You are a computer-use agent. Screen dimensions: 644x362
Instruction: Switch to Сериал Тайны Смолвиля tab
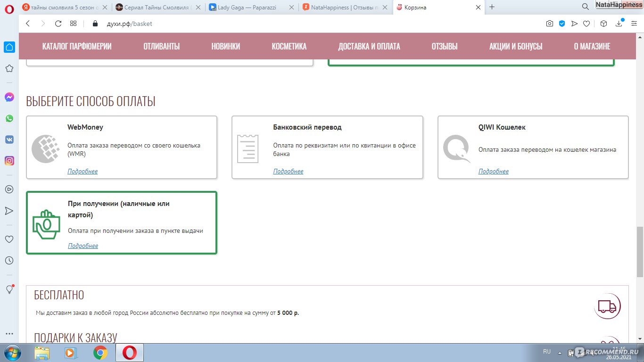click(158, 7)
